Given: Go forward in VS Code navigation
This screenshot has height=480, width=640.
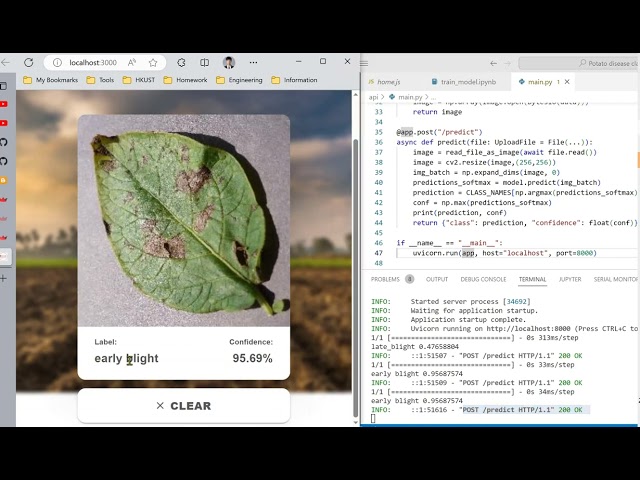Looking at the screenshot, I should tap(507, 63).
